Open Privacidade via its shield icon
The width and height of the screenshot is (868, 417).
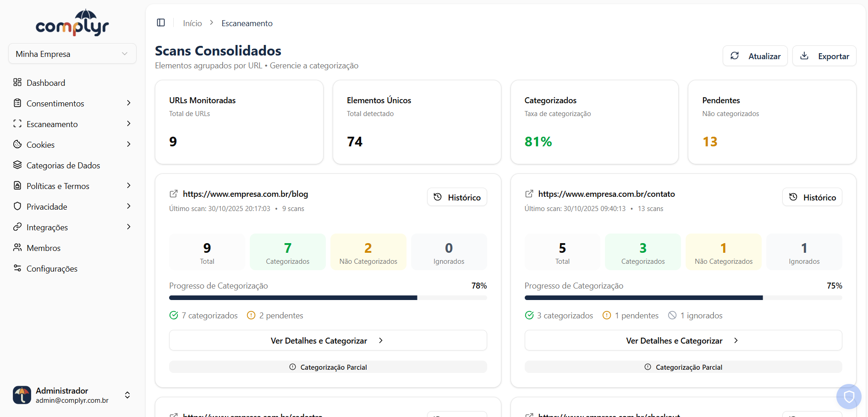coord(17,206)
